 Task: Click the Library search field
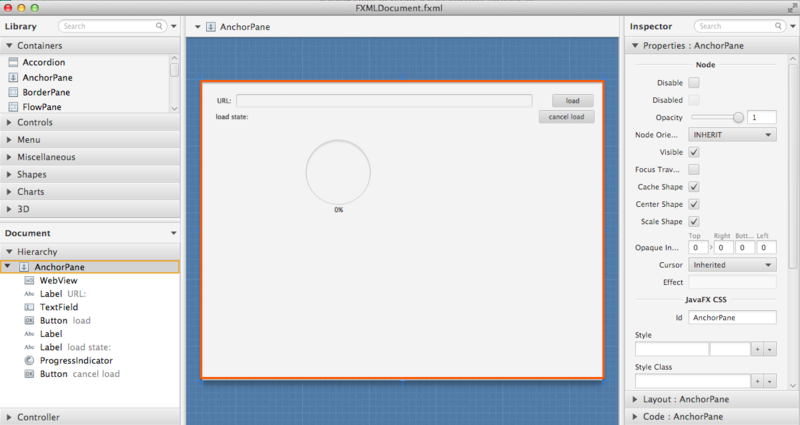coord(112,26)
